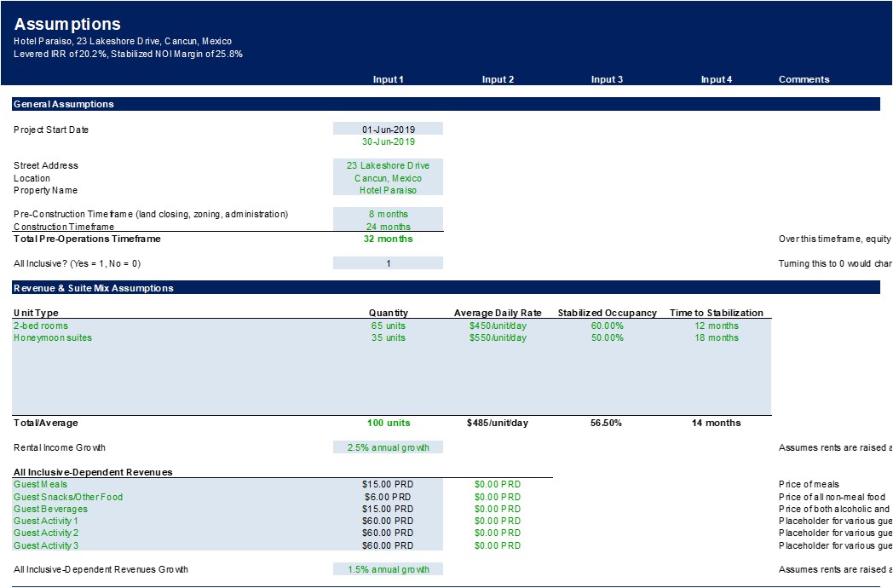This screenshot has width=893, height=588.
Task: Click the $485/unit/day average value
Action: pos(498,423)
